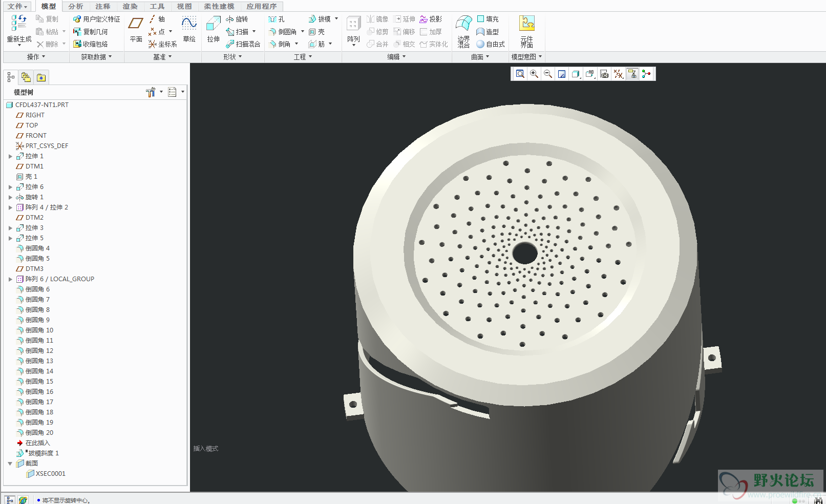Screen dimensions: 826x504
Task: Click the Repaint screen icon
Action: click(562, 74)
